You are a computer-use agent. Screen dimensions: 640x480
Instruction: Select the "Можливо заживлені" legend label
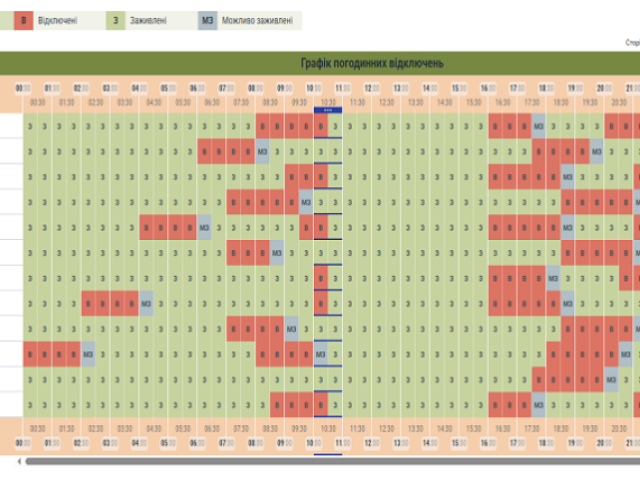260,20
